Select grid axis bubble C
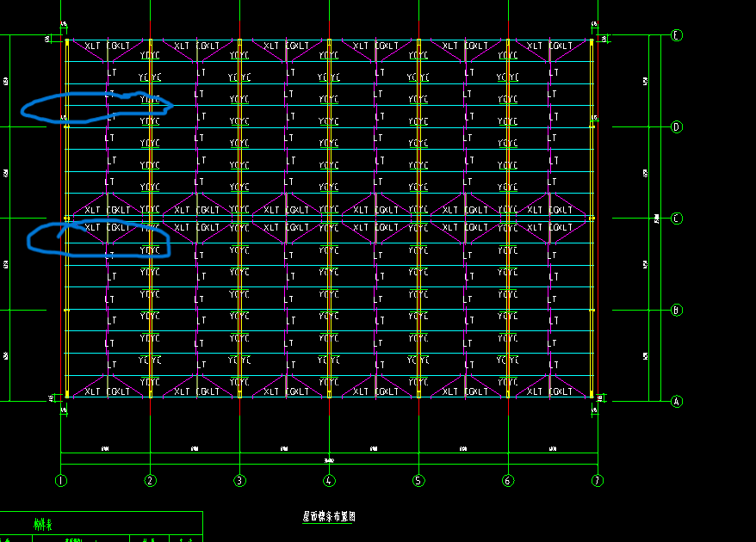 pos(677,219)
